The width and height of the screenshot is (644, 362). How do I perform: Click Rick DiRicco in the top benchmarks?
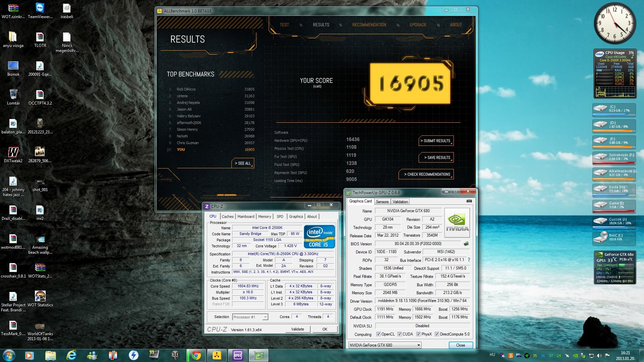186,89
